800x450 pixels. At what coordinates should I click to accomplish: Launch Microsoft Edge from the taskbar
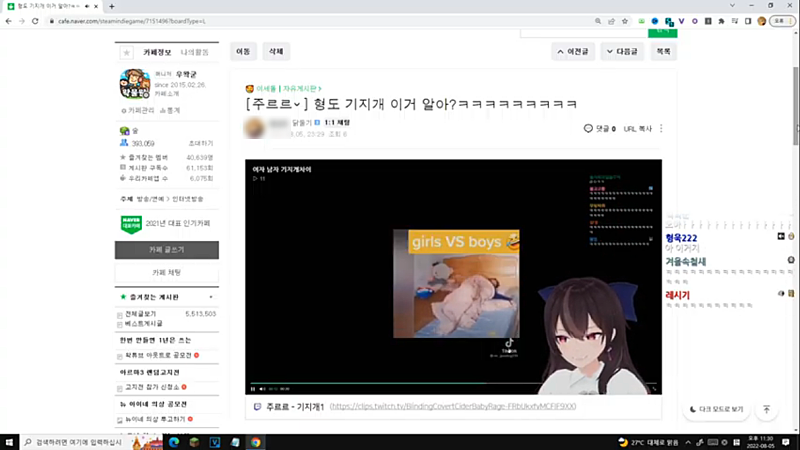[x=174, y=442]
